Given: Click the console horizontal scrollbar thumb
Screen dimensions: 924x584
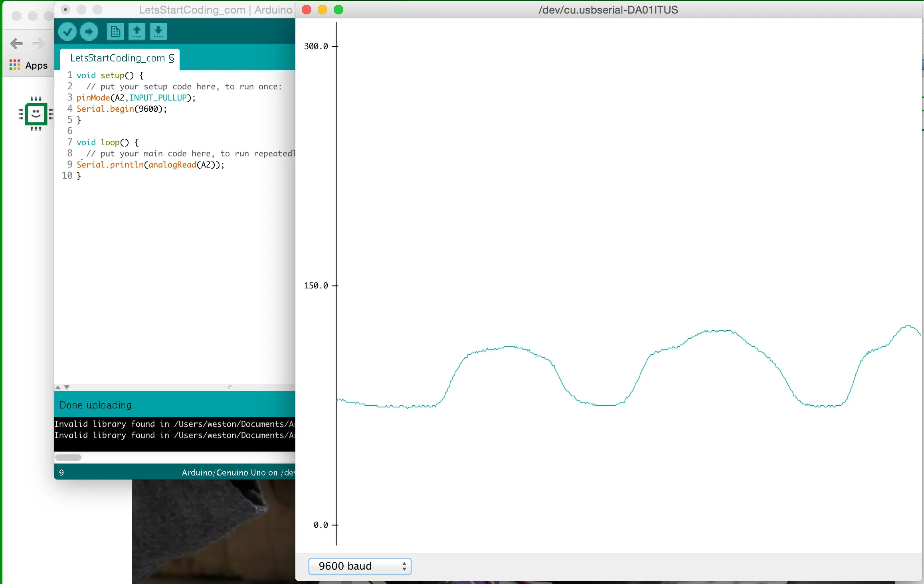Looking at the screenshot, I should pyautogui.click(x=68, y=458).
